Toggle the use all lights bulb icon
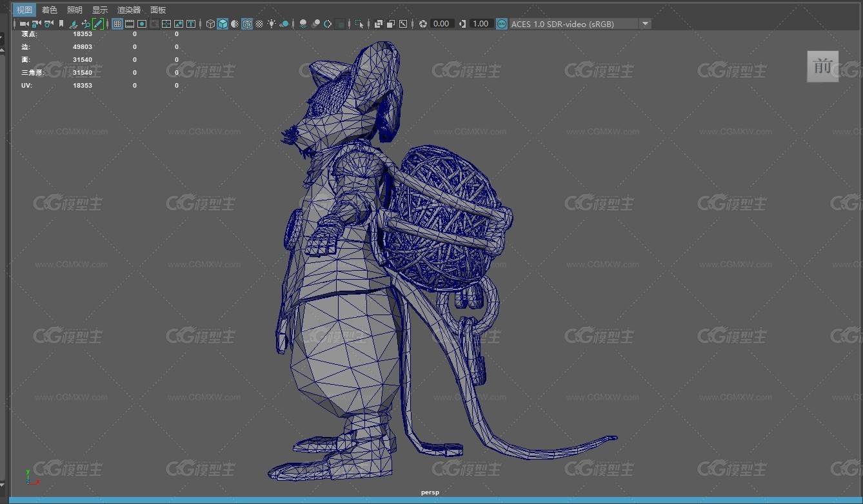The width and height of the screenshot is (863, 504). (x=272, y=24)
